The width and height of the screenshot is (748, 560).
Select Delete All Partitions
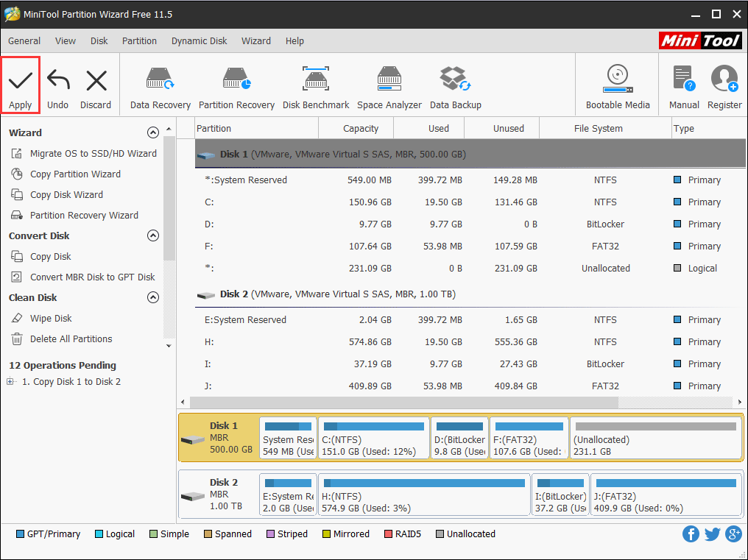(x=62, y=339)
